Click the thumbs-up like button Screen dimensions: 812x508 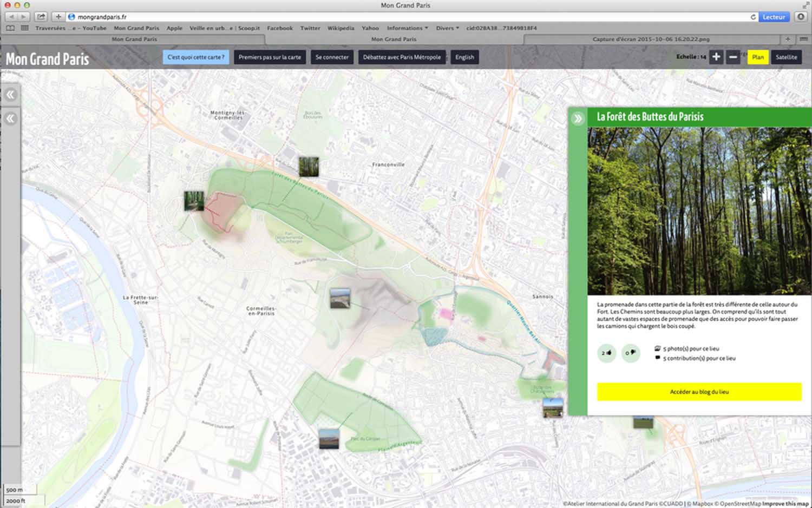[x=606, y=353]
